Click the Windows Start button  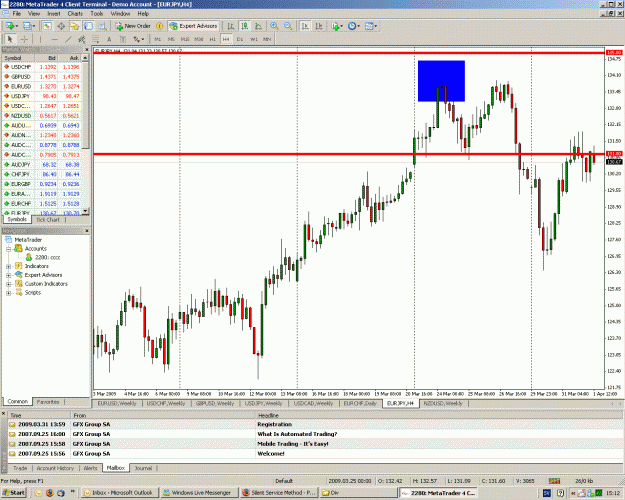click(13, 493)
